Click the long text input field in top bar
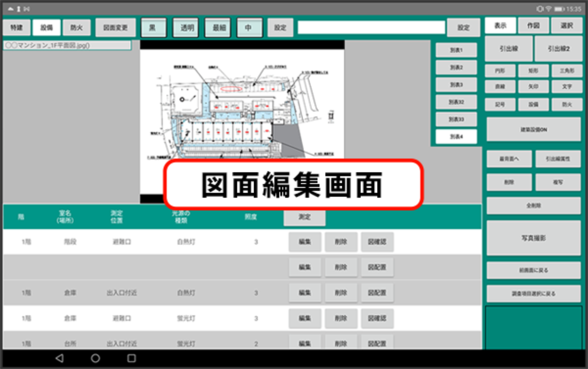 371,28
